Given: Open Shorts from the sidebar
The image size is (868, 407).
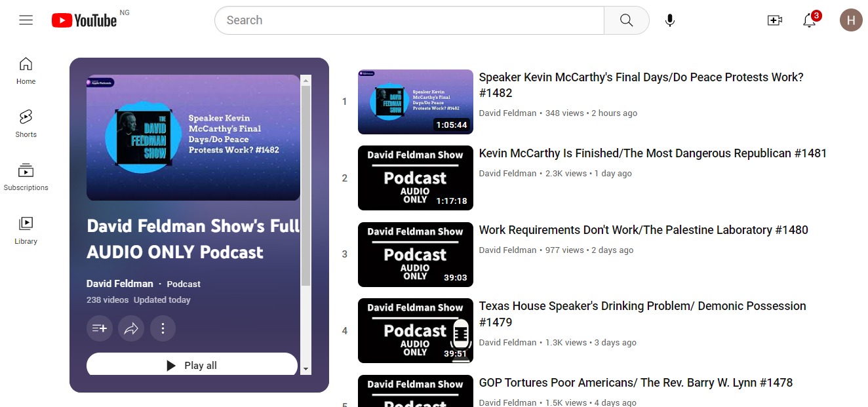Looking at the screenshot, I should point(26,124).
